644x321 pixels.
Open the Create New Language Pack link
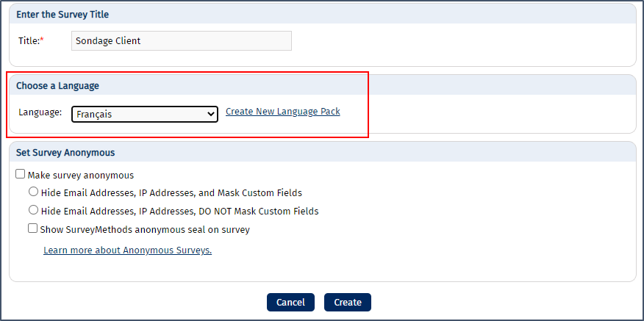click(x=283, y=111)
